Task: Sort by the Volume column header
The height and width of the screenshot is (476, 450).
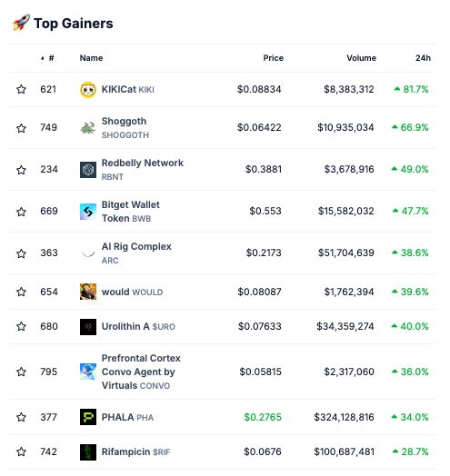Action: [x=361, y=57]
